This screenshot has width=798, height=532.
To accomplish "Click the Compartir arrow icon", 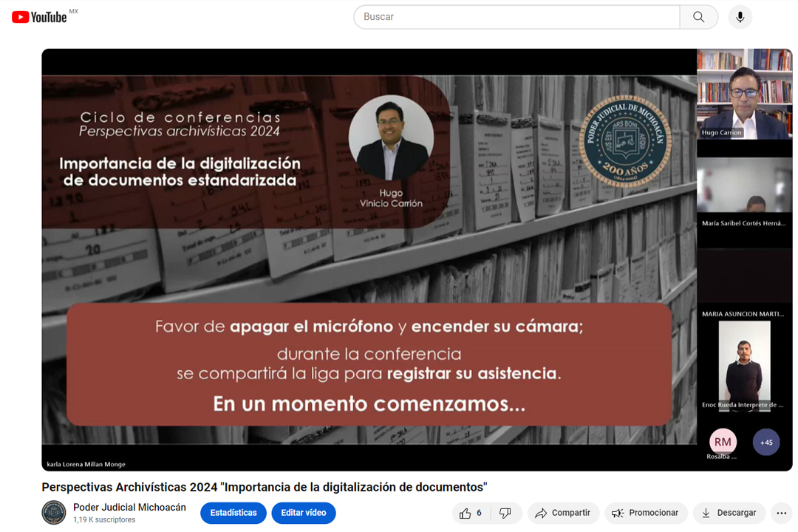I will 542,513.
